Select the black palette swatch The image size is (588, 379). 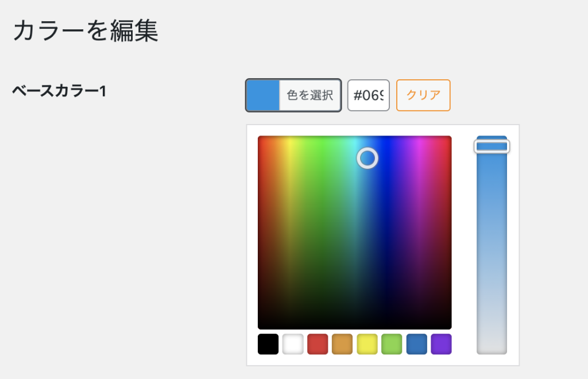tap(268, 344)
